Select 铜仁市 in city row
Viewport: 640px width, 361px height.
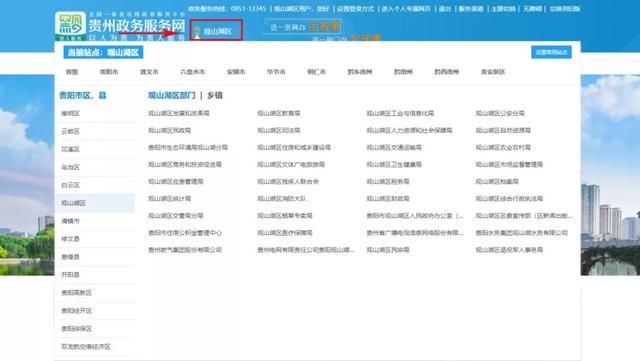click(316, 72)
